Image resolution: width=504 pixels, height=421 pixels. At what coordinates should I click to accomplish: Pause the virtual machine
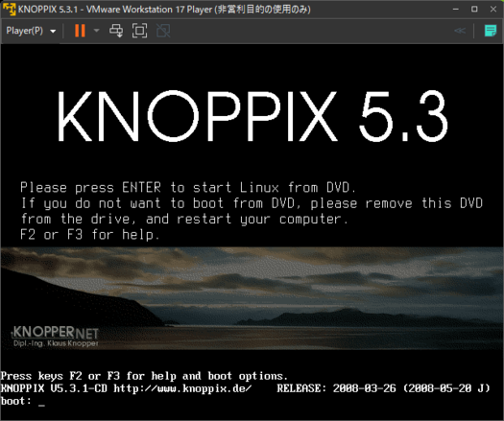click(x=80, y=31)
